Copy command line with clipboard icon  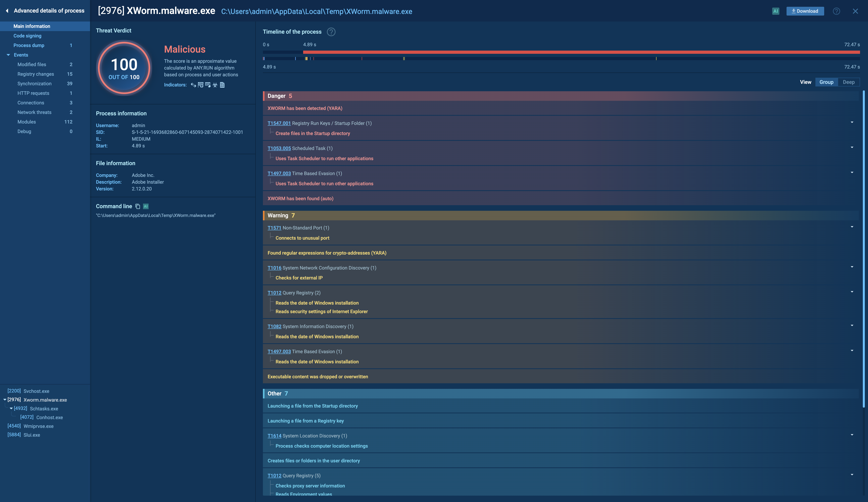(x=138, y=206)
